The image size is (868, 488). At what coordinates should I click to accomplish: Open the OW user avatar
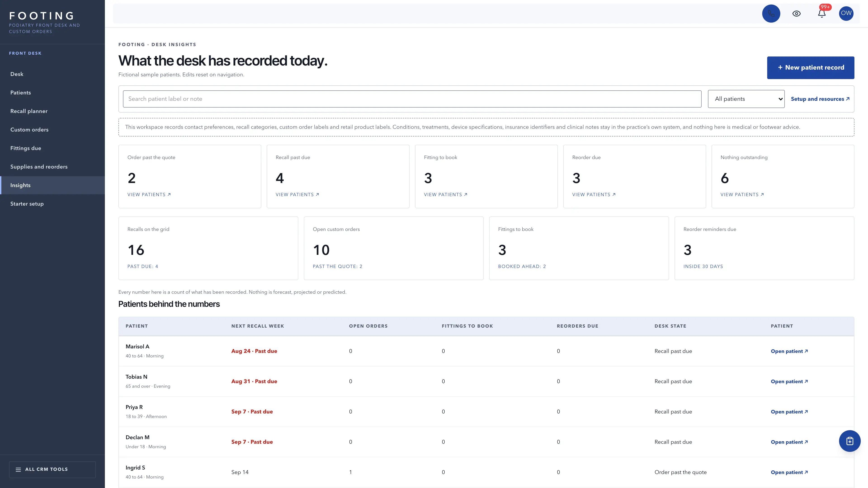846,14
